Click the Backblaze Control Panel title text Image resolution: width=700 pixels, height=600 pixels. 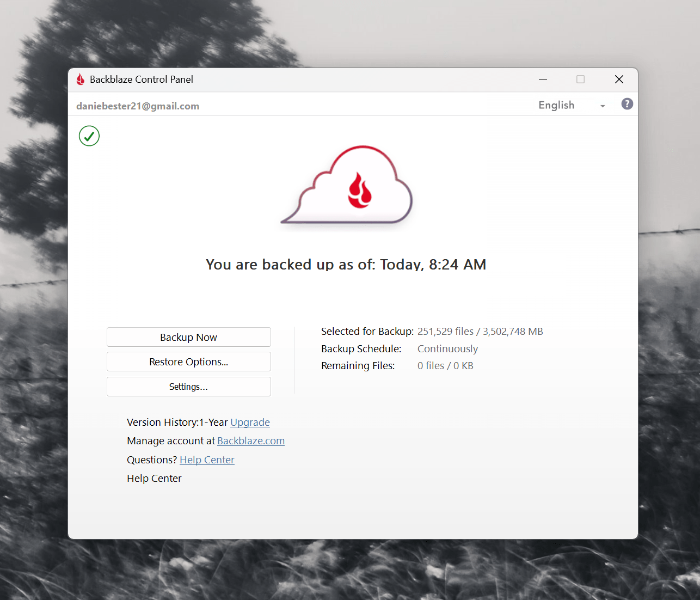[x=142, y=79]
